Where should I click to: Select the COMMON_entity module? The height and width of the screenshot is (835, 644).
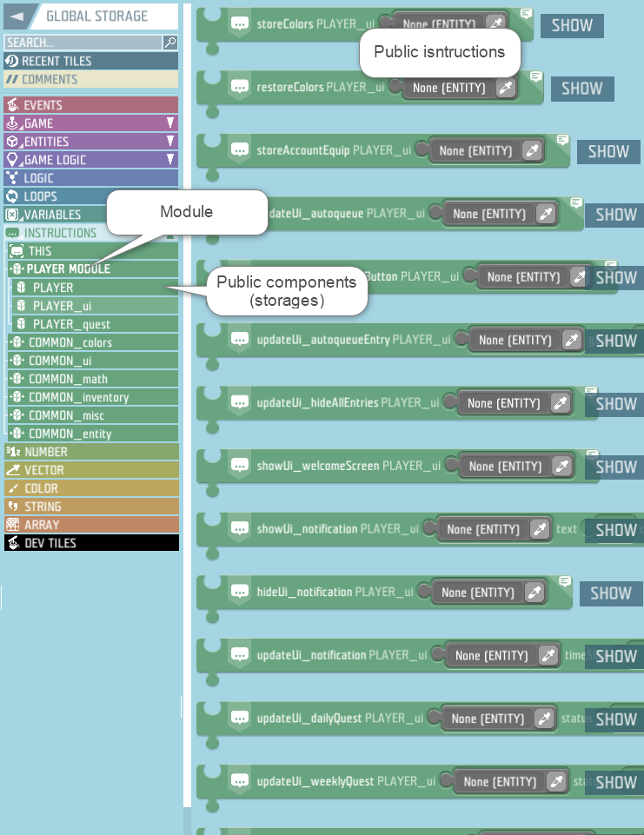[93, 434]
